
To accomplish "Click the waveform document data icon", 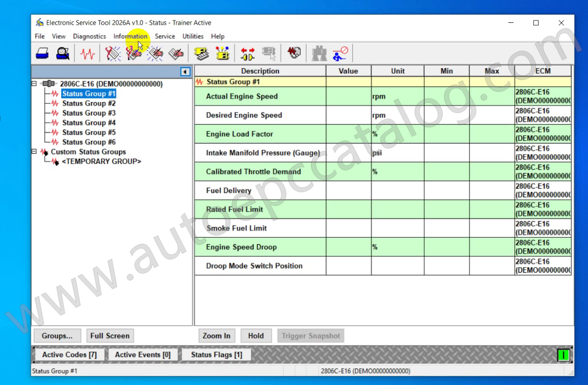I will click(x=294, y=53).
